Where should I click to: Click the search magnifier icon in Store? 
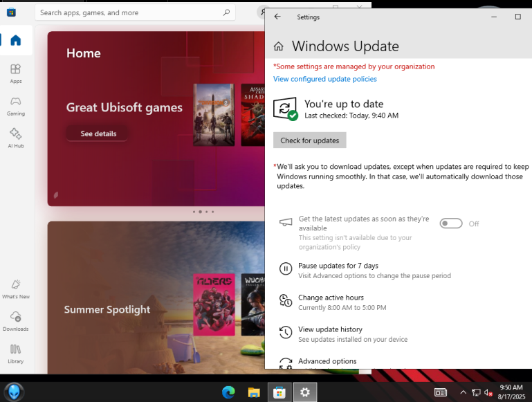click(226, 12)
